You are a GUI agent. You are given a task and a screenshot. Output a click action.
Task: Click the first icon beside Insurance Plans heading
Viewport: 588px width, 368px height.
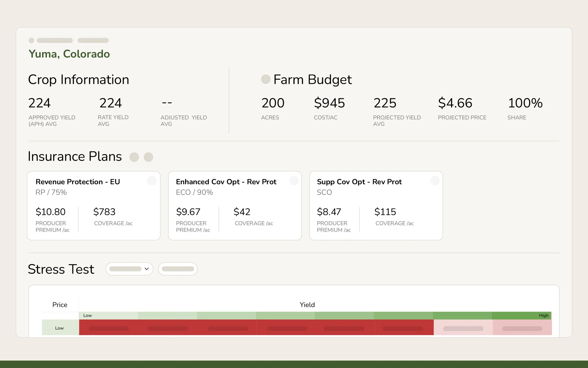[x=134, y=157]
